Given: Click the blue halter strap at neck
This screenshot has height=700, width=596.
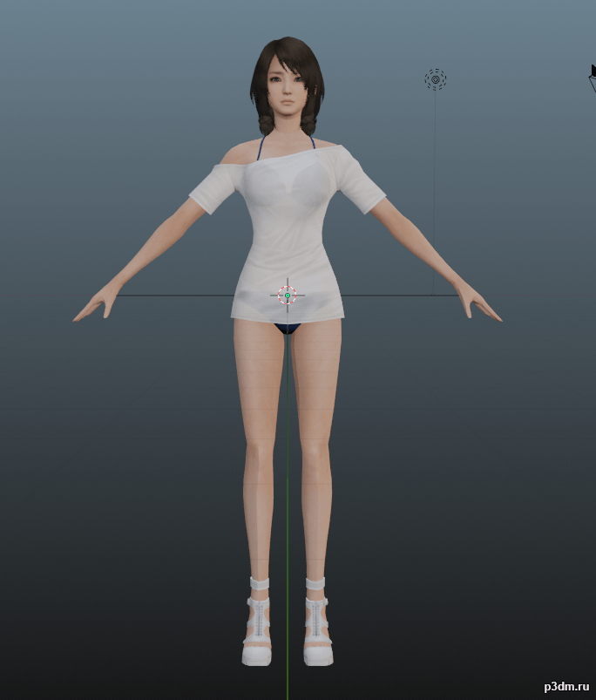Looking at the screenshot, I should pyautogui.click(x=261, y=146).
